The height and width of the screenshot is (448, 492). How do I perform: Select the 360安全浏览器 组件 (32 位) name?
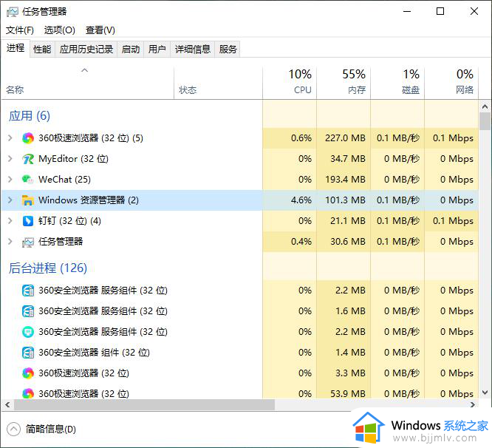coord(94,353)
